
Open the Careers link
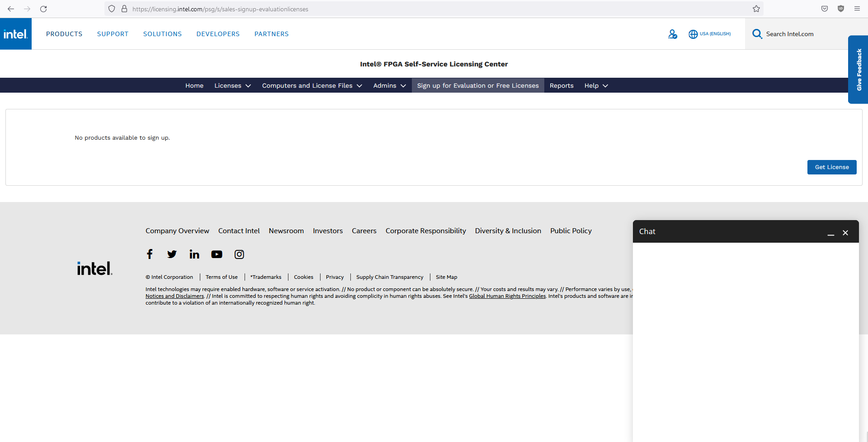coord(364,231)
